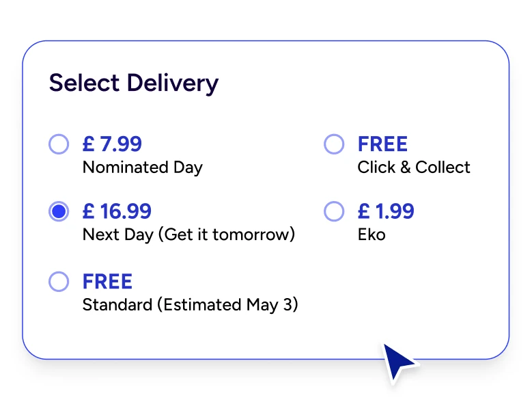Viewport: 532px width, 400px height.
Task: Click the £ 1.99 price label
Action: 386,211
